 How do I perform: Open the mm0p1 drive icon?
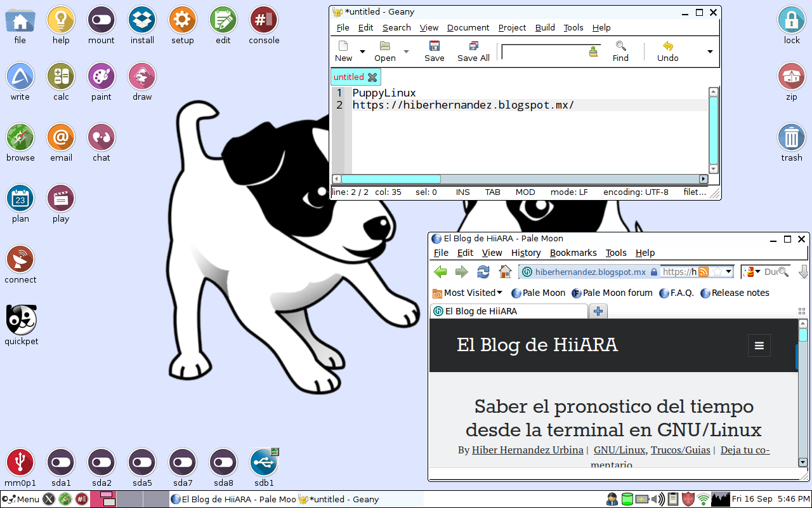20,467
